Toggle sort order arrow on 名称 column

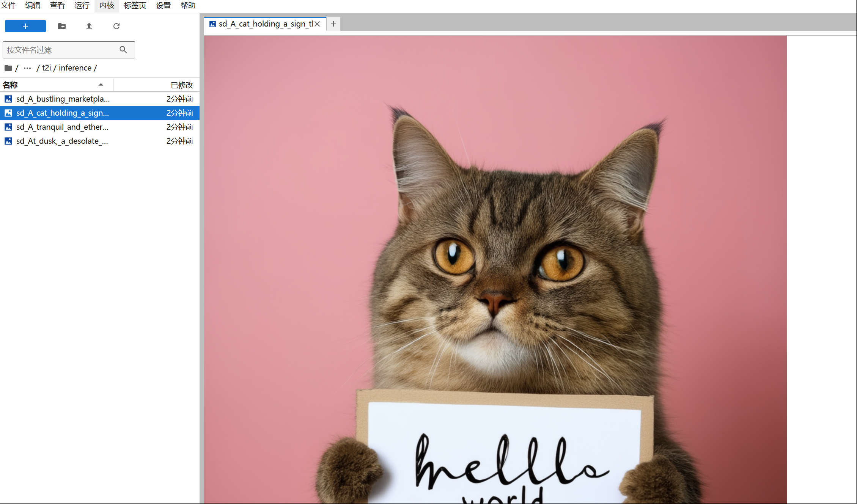click(101, 85)
